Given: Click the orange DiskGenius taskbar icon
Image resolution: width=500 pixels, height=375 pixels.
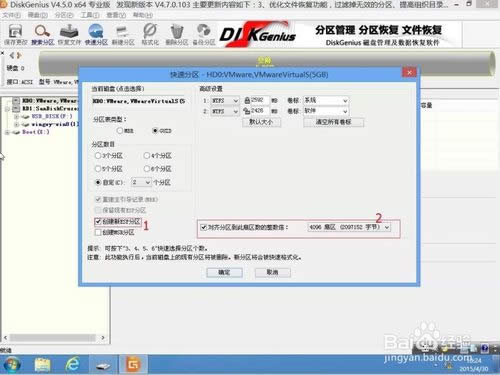Looking at the screenshot, I should click(x=133, y=364).
